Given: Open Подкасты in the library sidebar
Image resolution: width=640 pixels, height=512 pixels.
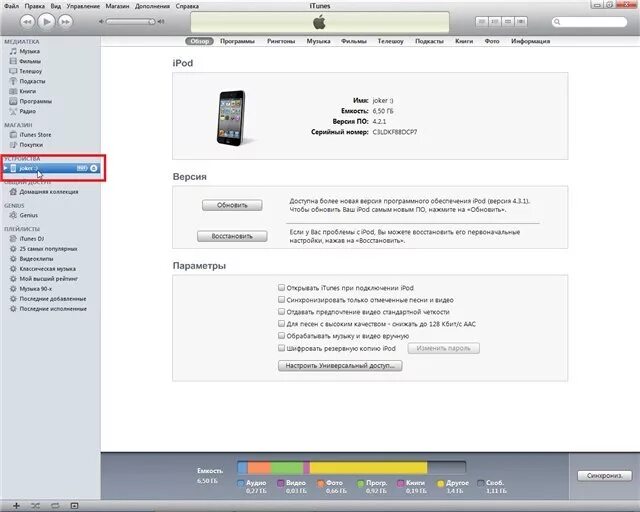Looking at the screenshot, I should (32, 81).
